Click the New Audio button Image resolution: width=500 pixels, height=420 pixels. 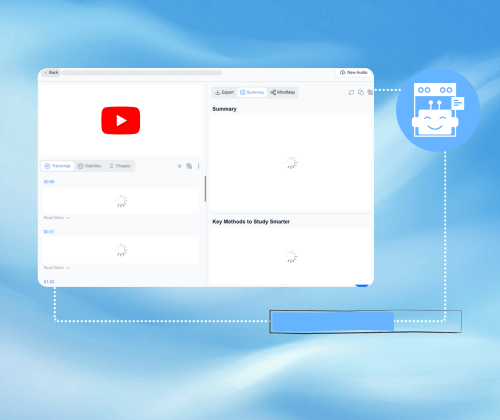click(353, 72)
